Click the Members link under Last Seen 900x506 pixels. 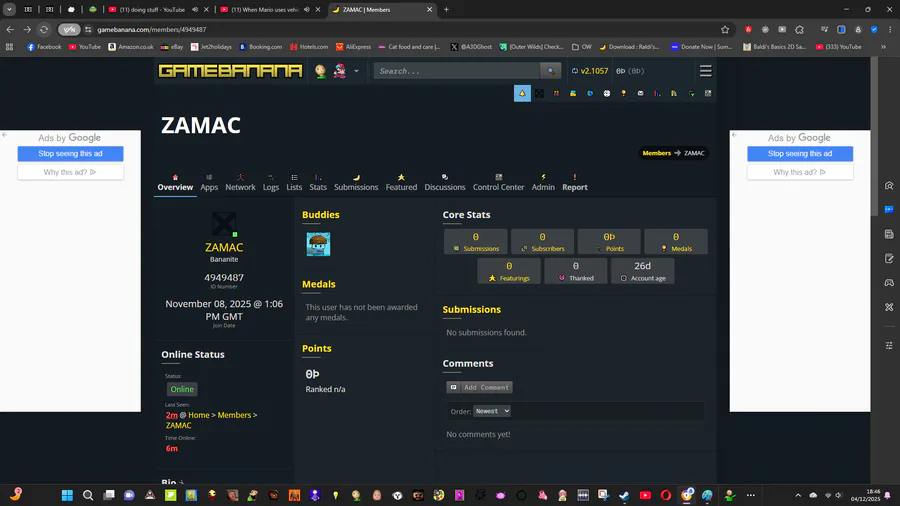click(234, 415)
